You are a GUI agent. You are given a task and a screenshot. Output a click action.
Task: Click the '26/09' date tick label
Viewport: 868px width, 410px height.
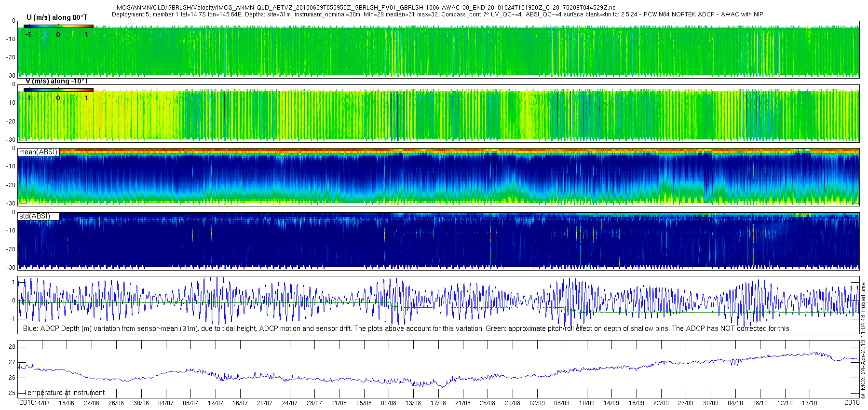686,403
